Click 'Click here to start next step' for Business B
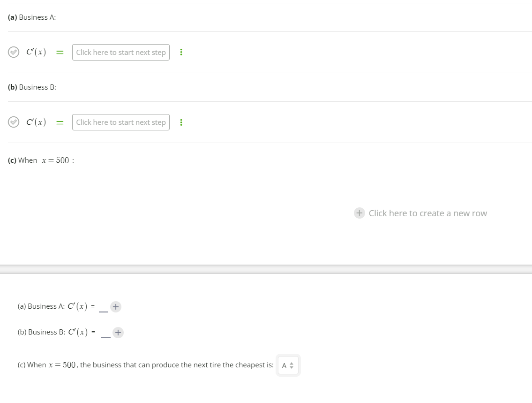Image resolution: width=532 pixels, height=403 pixels. point(120,122)
